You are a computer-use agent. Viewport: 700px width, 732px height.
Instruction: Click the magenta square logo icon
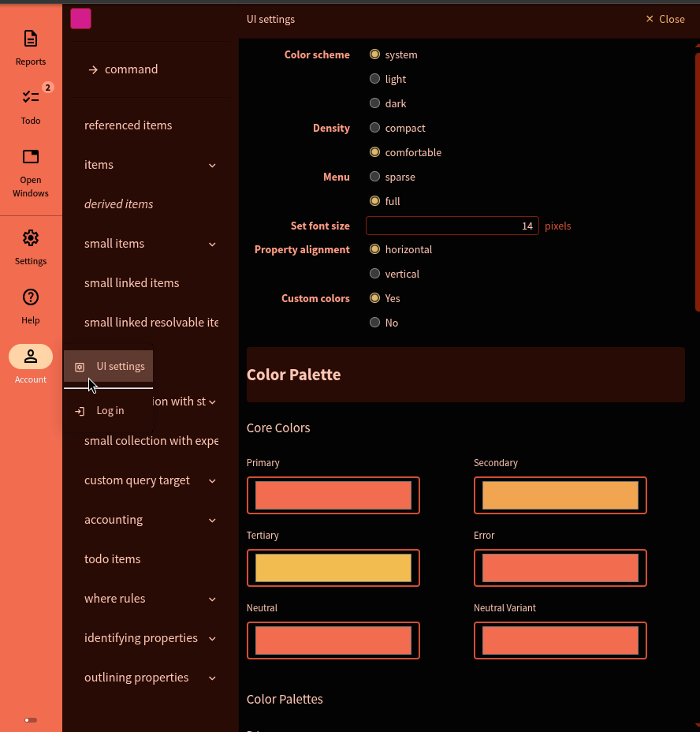(80, 19)
